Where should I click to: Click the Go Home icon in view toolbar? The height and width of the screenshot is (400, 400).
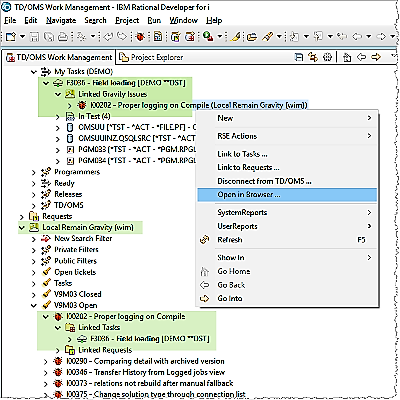pos(347,57)
